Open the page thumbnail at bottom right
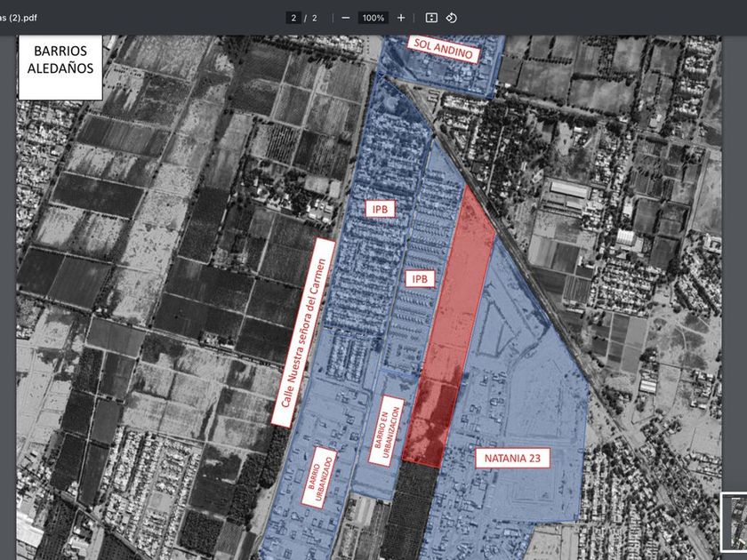Screen dimensions: 747x560 734,522
